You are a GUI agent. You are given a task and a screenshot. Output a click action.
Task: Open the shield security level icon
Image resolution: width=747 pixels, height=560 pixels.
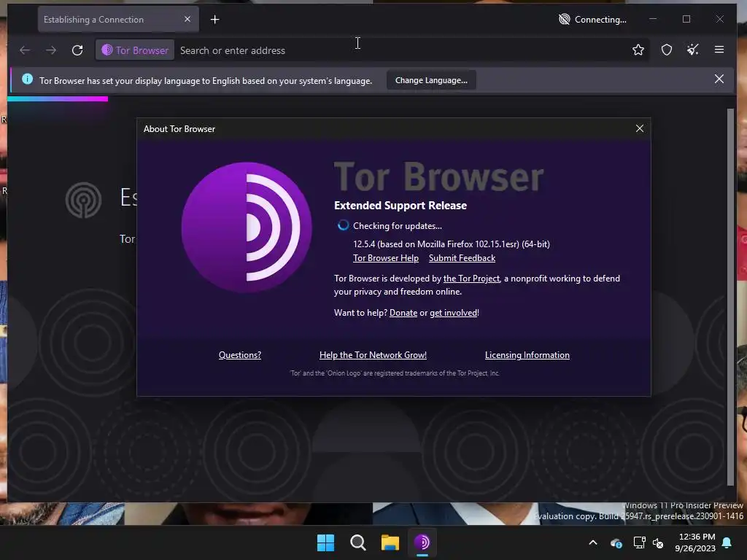(x=667, y=50)
